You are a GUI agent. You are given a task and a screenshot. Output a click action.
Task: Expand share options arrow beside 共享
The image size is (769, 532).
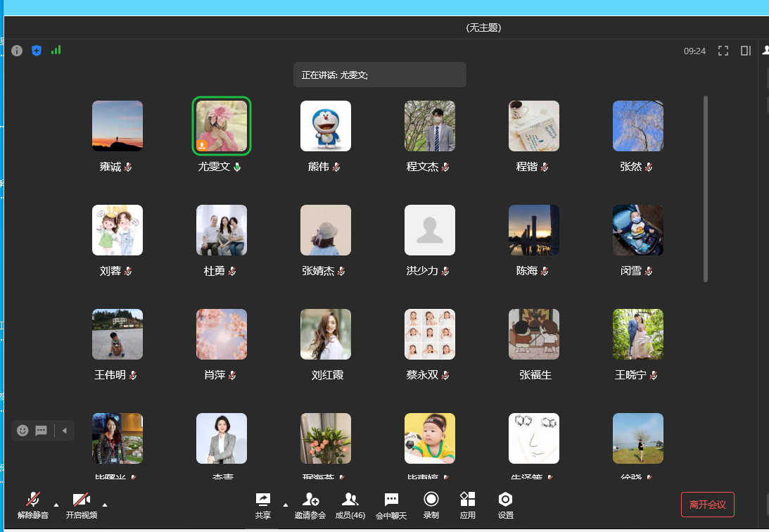[x=286, y=505]
